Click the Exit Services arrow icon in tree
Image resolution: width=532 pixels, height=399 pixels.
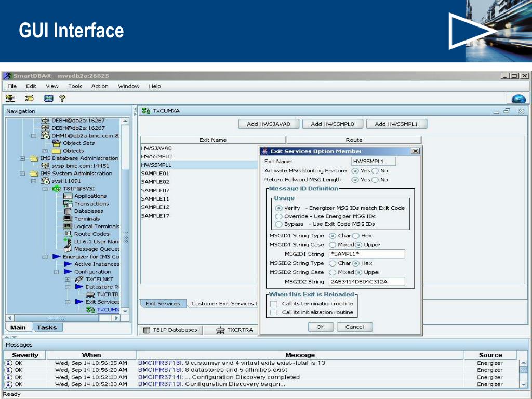pos(79,302)
